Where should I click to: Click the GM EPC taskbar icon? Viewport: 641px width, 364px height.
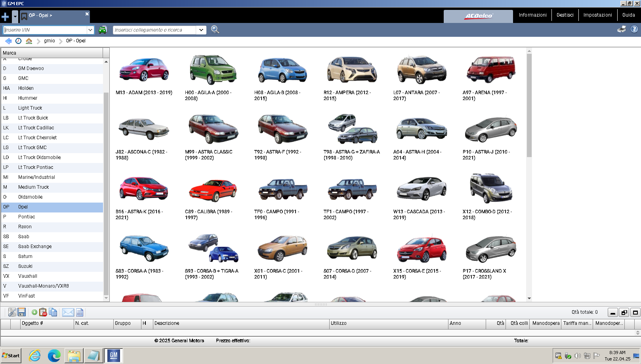pos(113,355)
